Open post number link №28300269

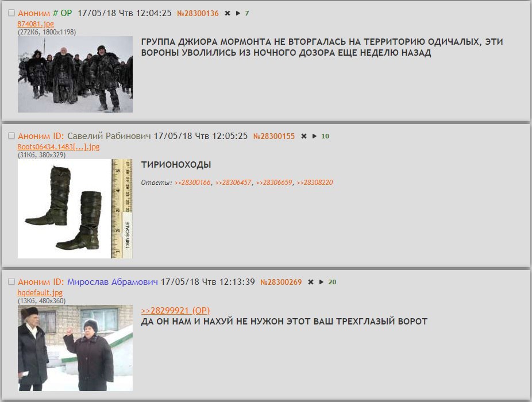[x=281, y=282]
